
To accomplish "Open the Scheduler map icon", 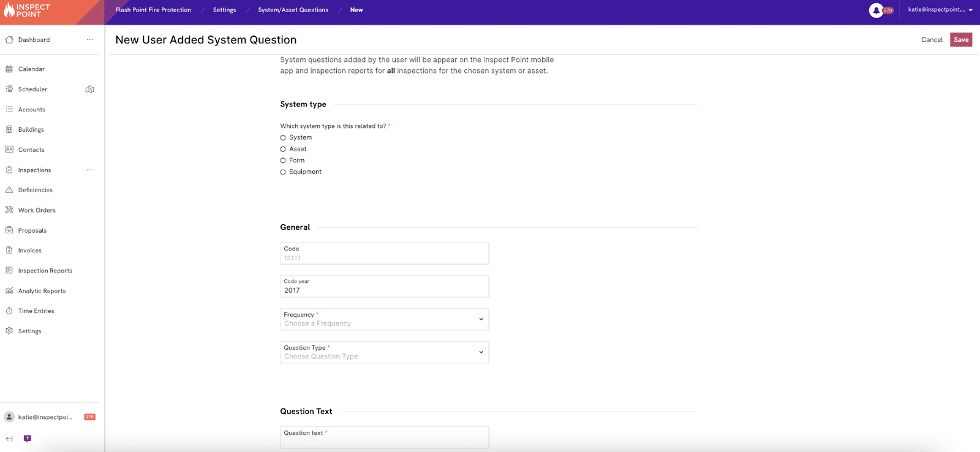I will click(89, 89).
